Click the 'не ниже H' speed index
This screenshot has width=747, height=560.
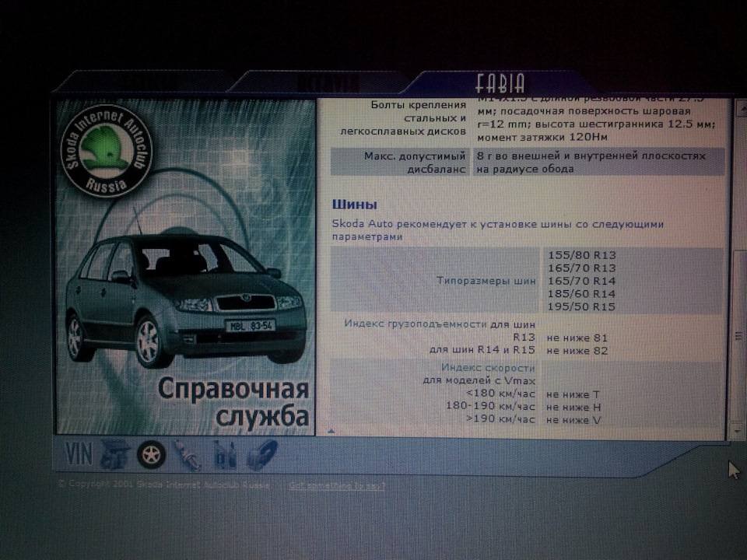[x=573, y=407]
